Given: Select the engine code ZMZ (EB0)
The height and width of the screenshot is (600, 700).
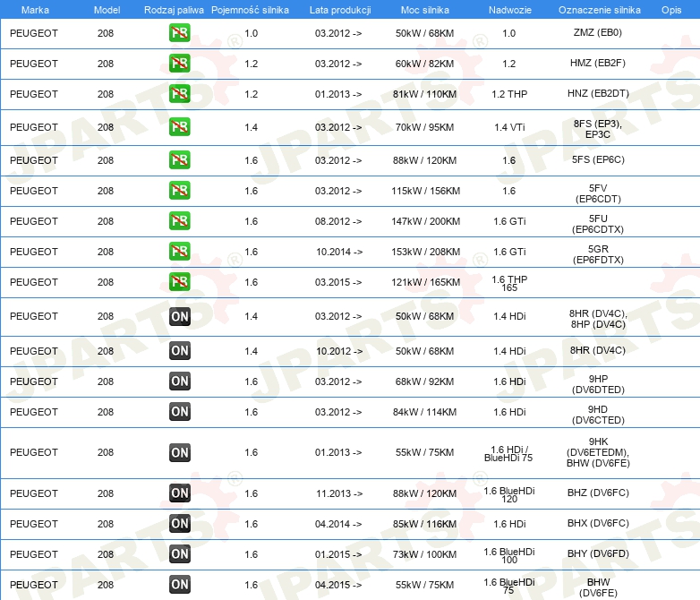Looking at the screenshot, I should 598,32.
